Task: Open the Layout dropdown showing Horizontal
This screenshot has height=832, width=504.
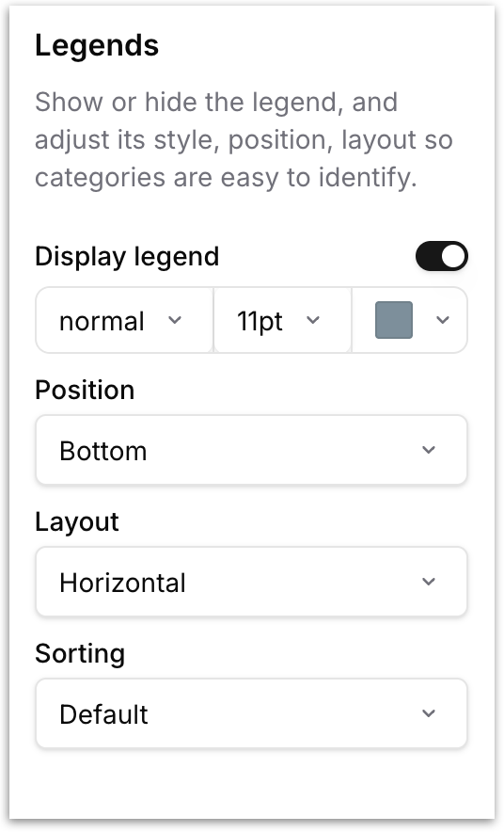Action: click(251, 582)
